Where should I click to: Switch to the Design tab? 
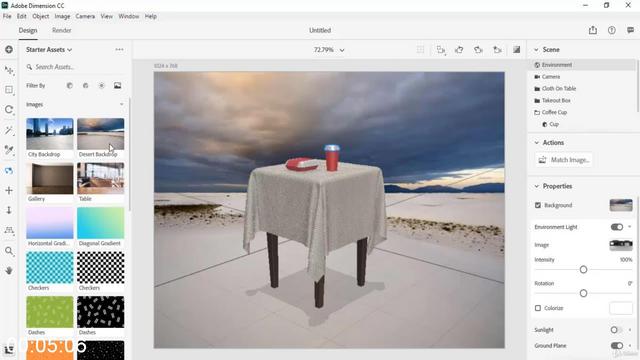(28, 31)
